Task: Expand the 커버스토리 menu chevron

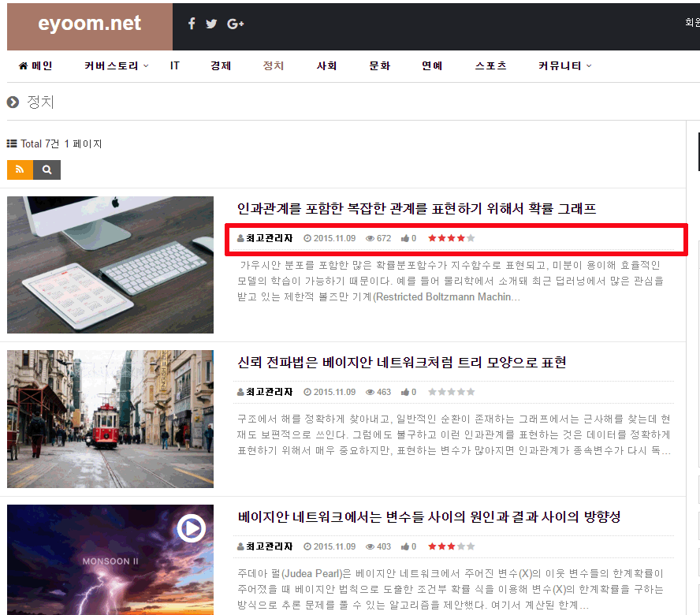Action: 146,66
